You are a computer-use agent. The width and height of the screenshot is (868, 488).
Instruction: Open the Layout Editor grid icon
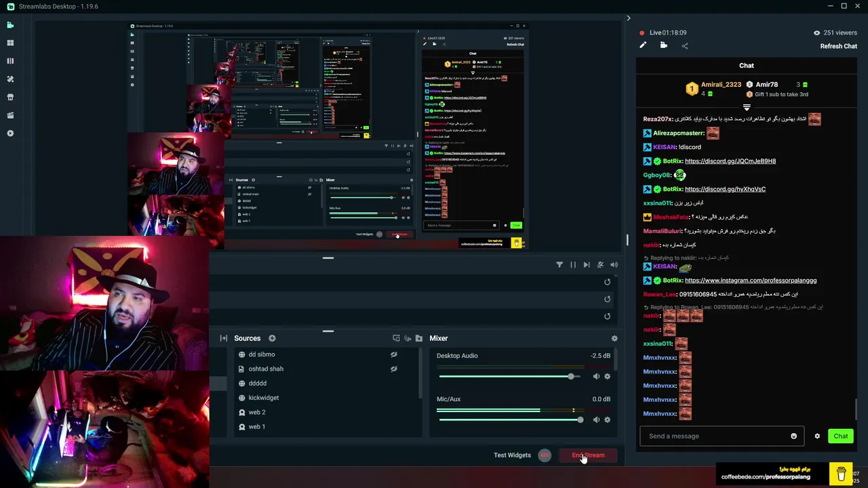[x=10, y=43]
